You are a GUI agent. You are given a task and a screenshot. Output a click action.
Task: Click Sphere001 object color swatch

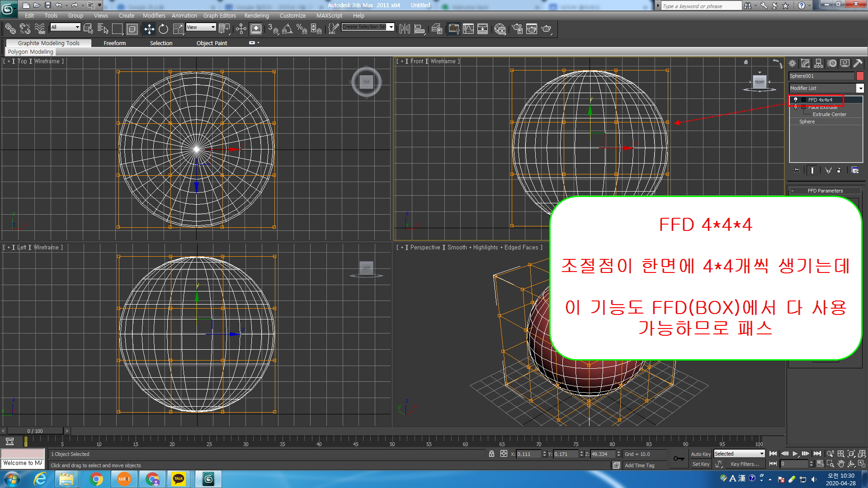click(x=860, y=76)
